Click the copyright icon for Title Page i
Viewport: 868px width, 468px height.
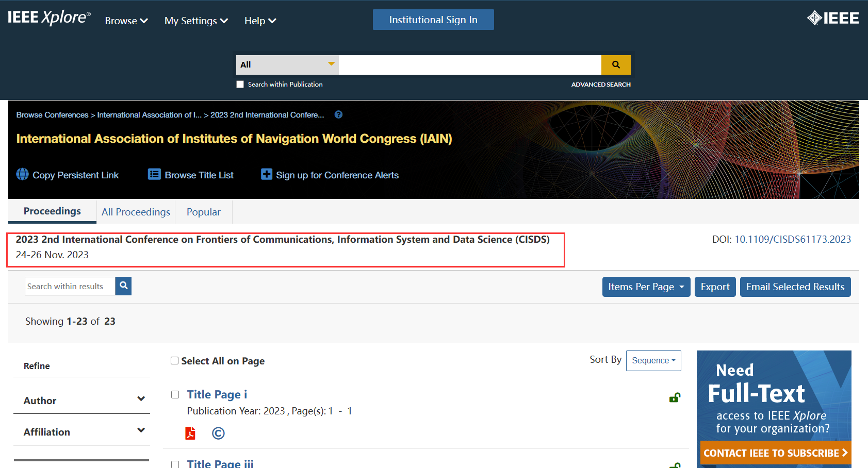point(218,433)
